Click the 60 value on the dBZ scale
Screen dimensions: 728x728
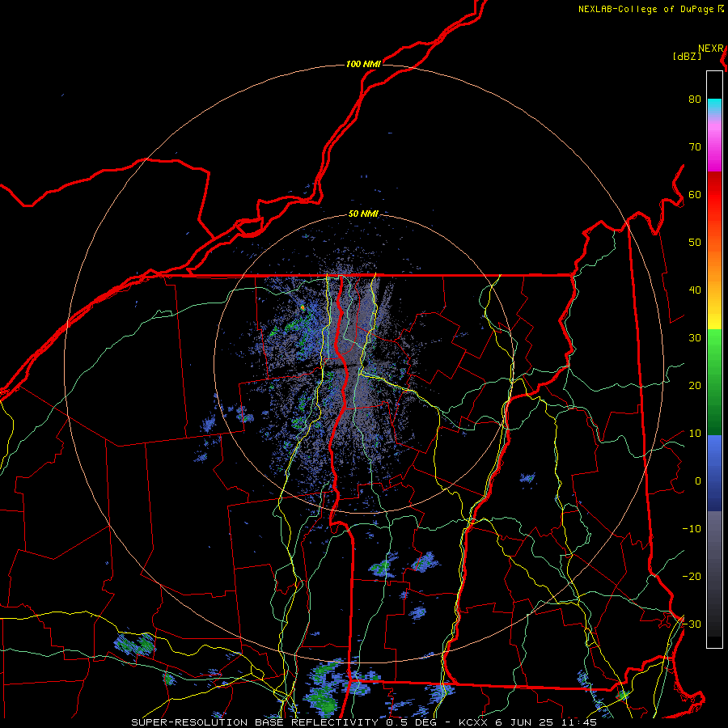click(695, 194)
